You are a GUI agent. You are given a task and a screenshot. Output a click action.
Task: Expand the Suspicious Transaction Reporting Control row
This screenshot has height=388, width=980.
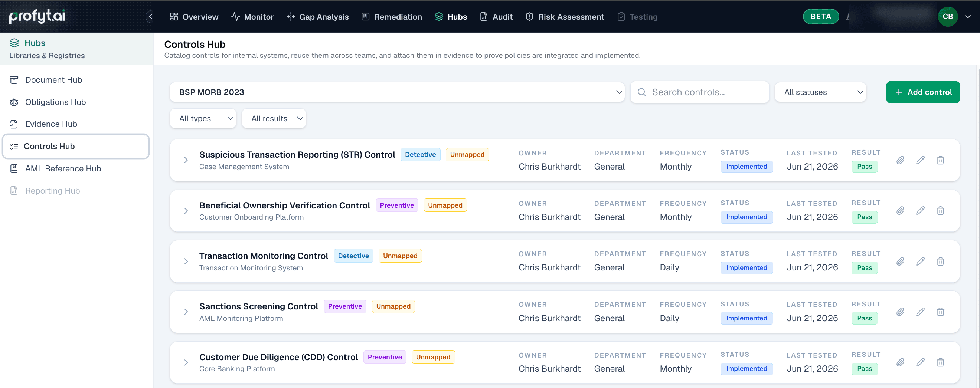coord(186,160)
